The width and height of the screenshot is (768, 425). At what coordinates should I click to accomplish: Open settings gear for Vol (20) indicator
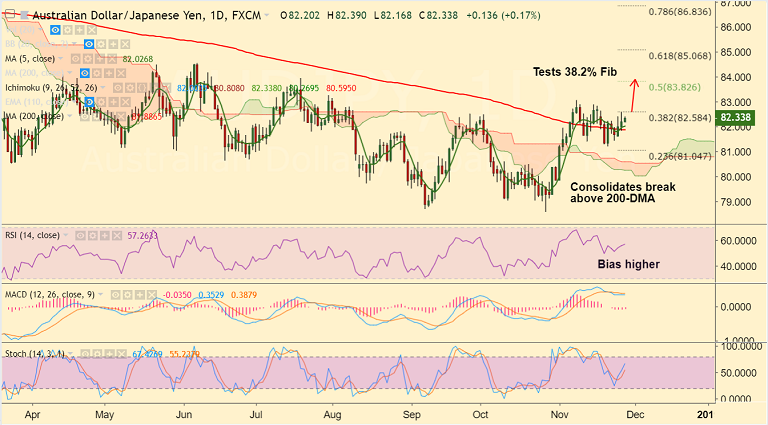point(68,30)
